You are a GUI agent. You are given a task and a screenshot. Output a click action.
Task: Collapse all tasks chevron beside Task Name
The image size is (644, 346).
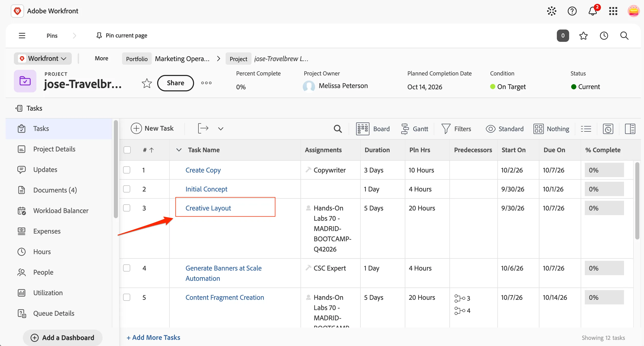[x=179, y=150]
